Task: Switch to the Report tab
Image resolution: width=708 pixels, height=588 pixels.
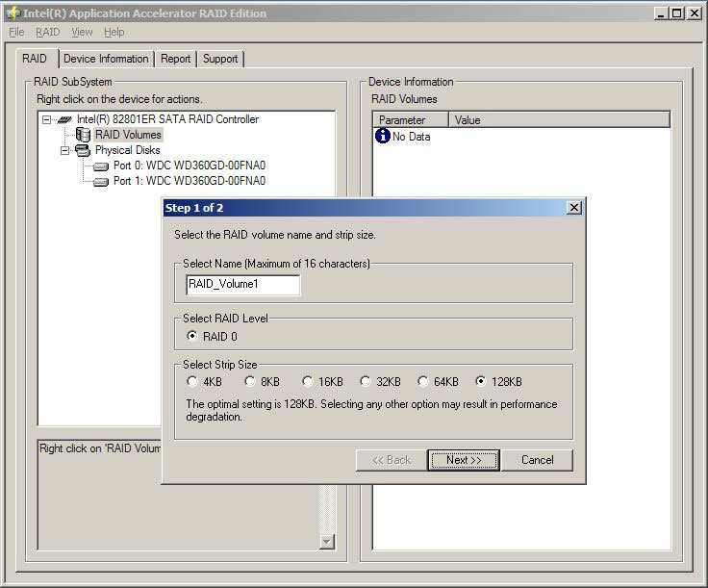Action: click(176, 59)
